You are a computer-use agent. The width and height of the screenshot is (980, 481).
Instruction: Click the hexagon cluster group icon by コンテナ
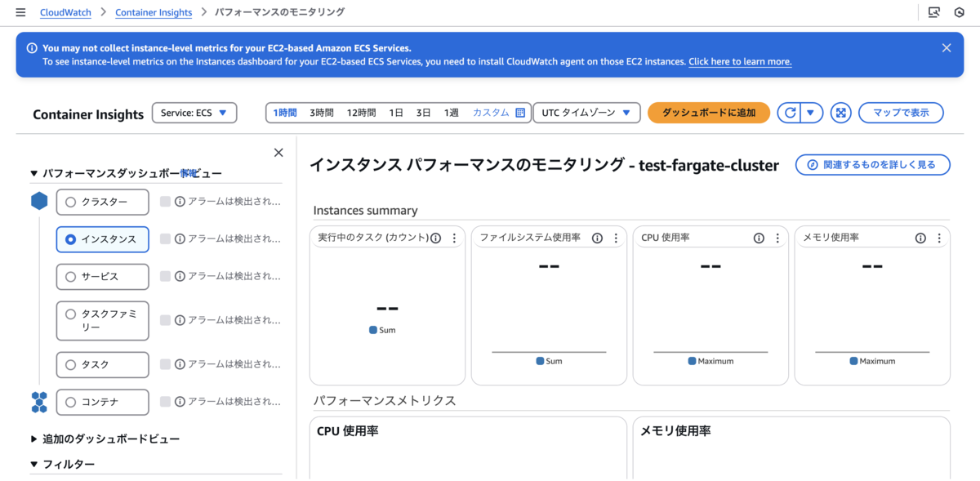point(39,402)
